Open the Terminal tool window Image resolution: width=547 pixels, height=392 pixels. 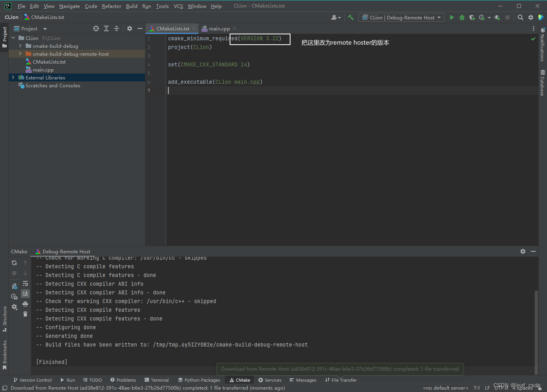157,380
